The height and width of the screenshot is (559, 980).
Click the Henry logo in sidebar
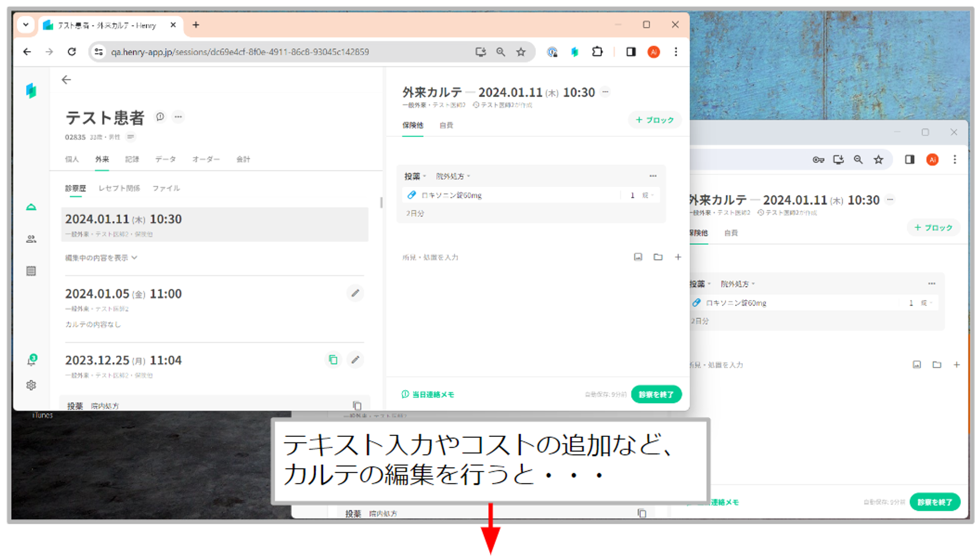click(31, 91)
